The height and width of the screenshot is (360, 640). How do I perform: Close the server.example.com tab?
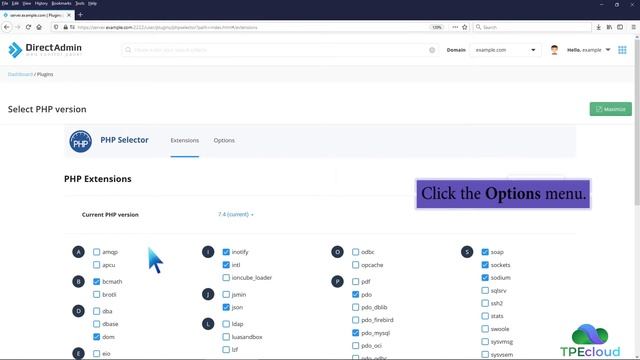pyautogui.click(x=69, y=15)
